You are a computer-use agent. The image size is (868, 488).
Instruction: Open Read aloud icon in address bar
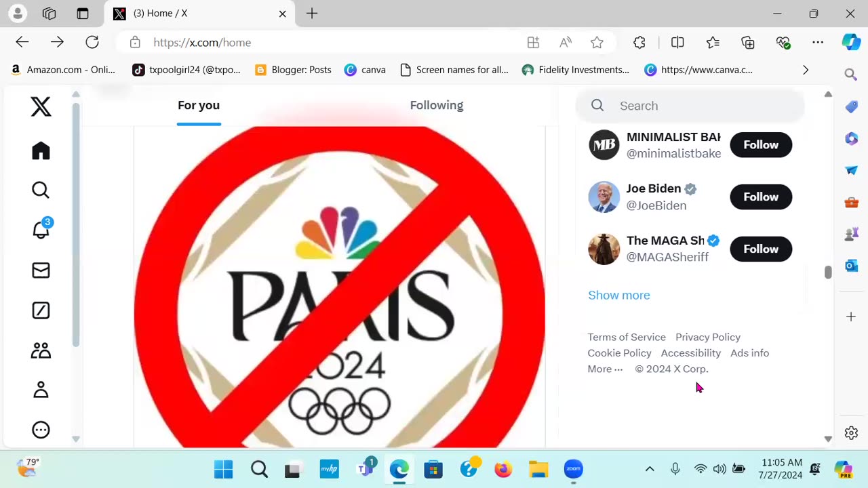click(566, 43)
